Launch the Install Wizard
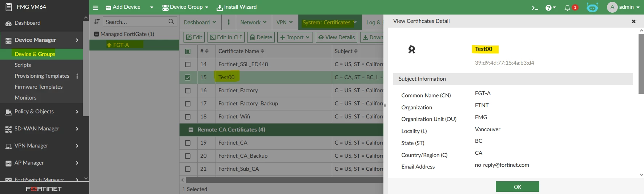Viewport: 644px width, 194px height. click(237, 7)
